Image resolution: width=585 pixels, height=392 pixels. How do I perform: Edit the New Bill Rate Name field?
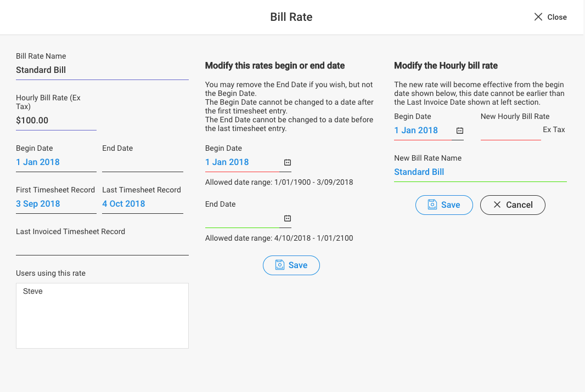coord(481,173)
